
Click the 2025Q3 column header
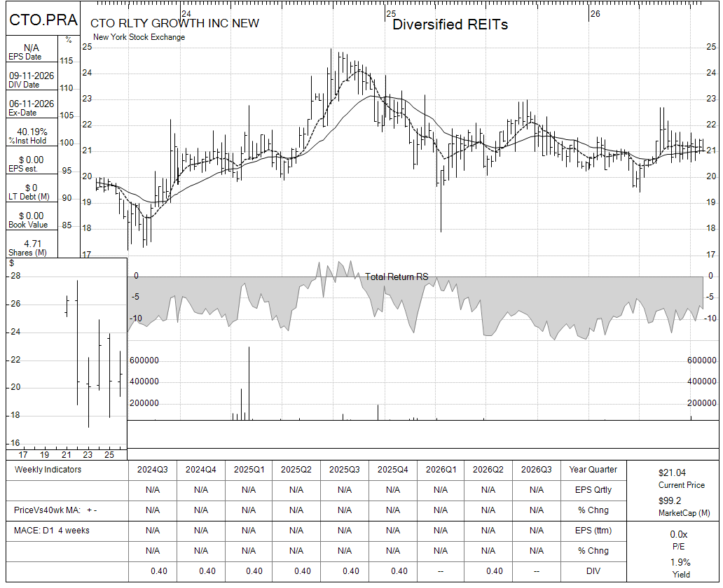point(345,470)
